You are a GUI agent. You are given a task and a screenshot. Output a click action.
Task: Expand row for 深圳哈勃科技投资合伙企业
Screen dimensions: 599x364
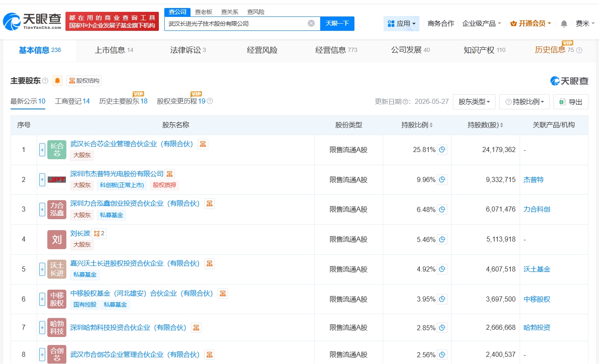(x=42, y=328)
